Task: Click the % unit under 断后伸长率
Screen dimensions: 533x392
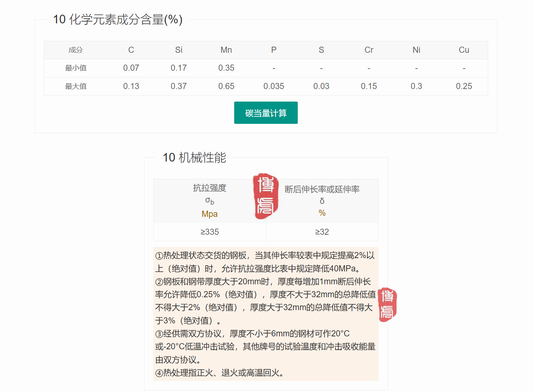Action: coord(322,213)
